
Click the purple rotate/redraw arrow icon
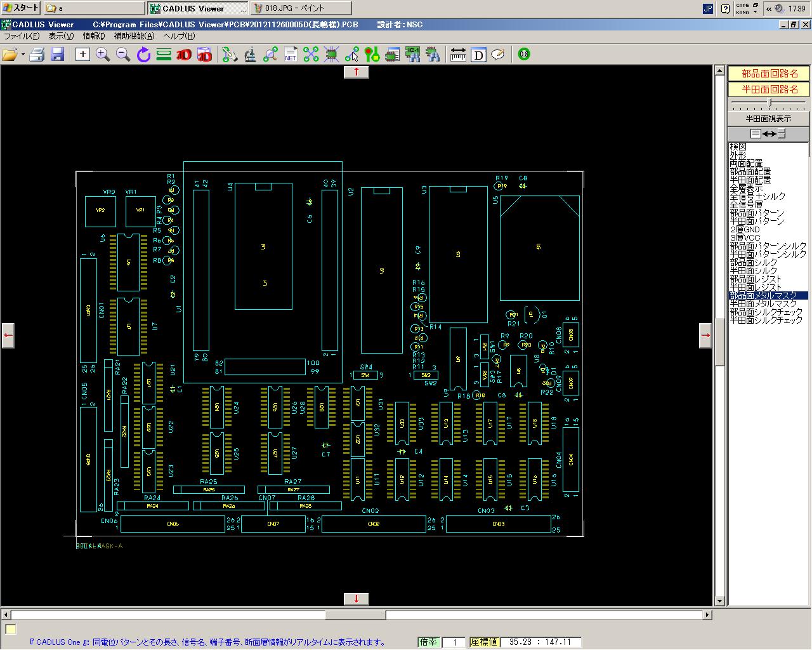point(143,55)
